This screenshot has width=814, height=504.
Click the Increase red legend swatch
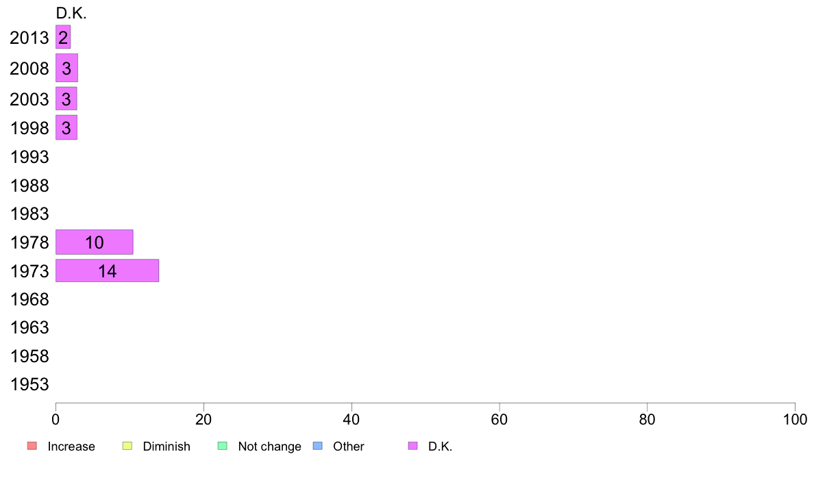click(x=32, y=446)
